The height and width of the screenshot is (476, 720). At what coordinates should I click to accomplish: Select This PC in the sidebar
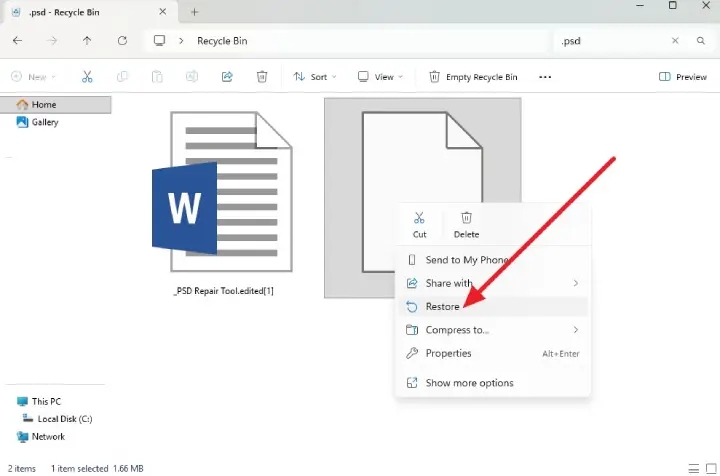point(39,401)
